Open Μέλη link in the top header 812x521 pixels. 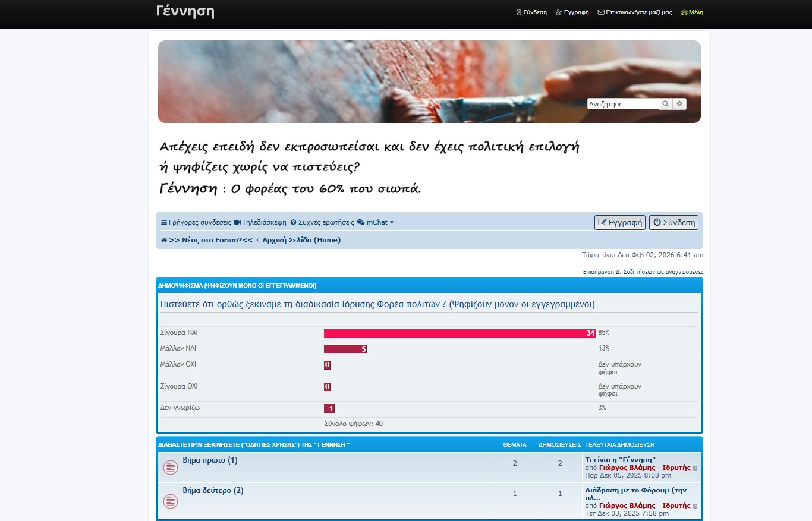pos(692,12)
